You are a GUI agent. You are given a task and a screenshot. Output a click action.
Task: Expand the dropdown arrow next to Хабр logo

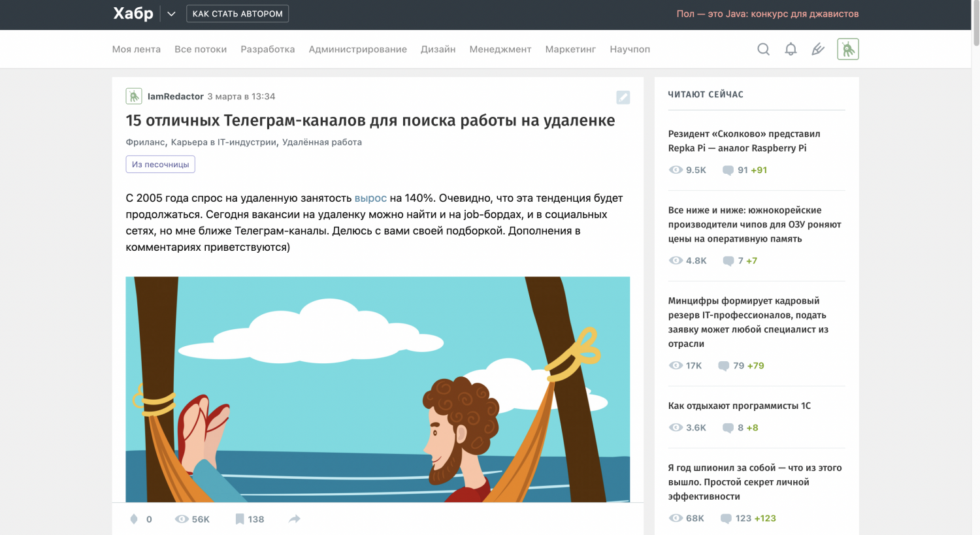(x=171, y=13)
